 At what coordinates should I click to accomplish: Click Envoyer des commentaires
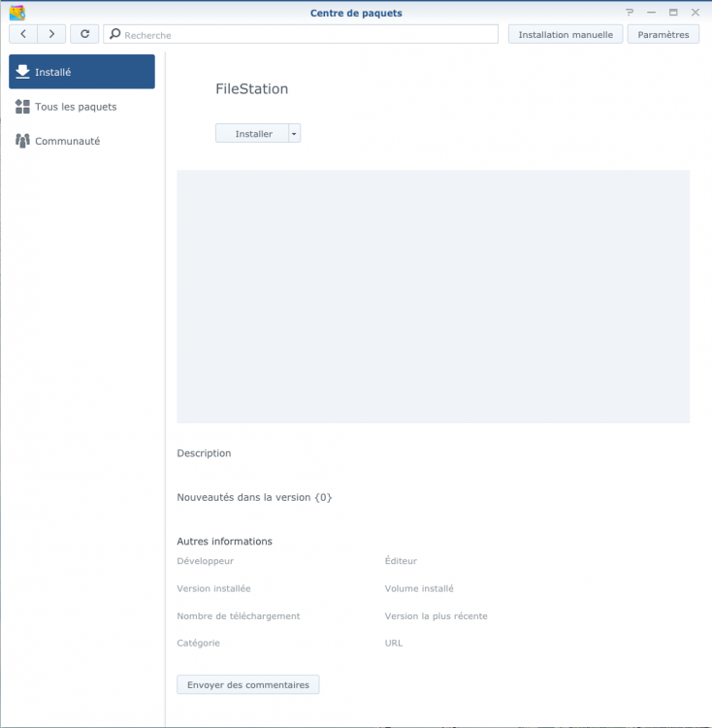[248, 685]
